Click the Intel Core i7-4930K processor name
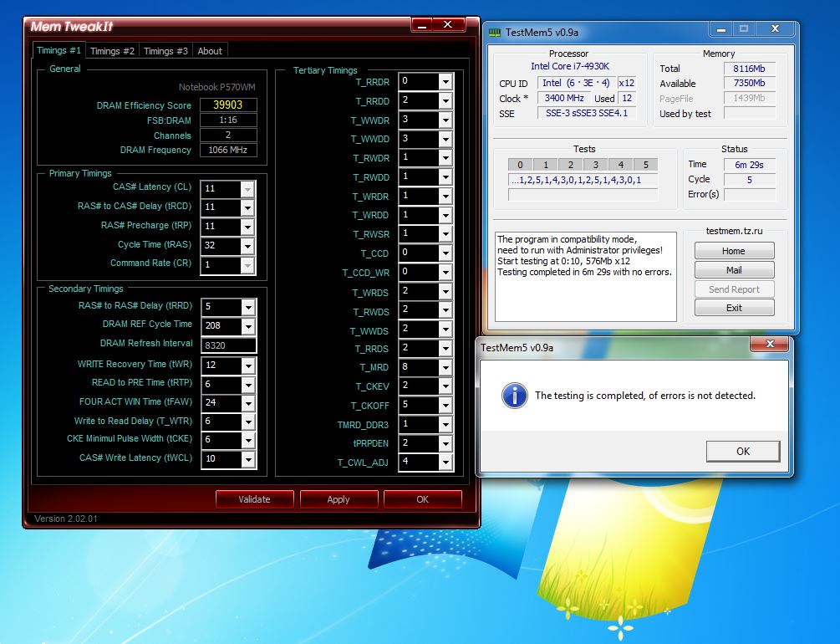840x644 pixels. click(x=569, y=66)
